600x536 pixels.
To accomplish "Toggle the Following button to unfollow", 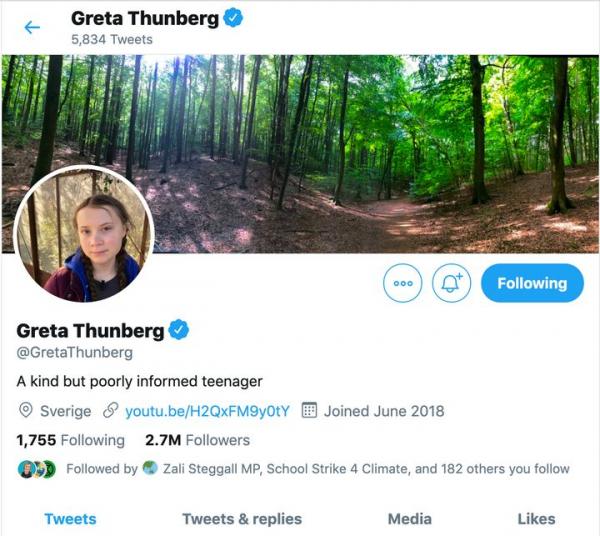I will [x=532, y=283].
